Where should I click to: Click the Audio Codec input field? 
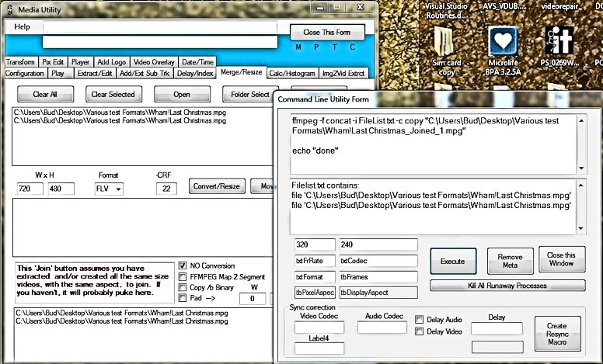tap(382, 328)
